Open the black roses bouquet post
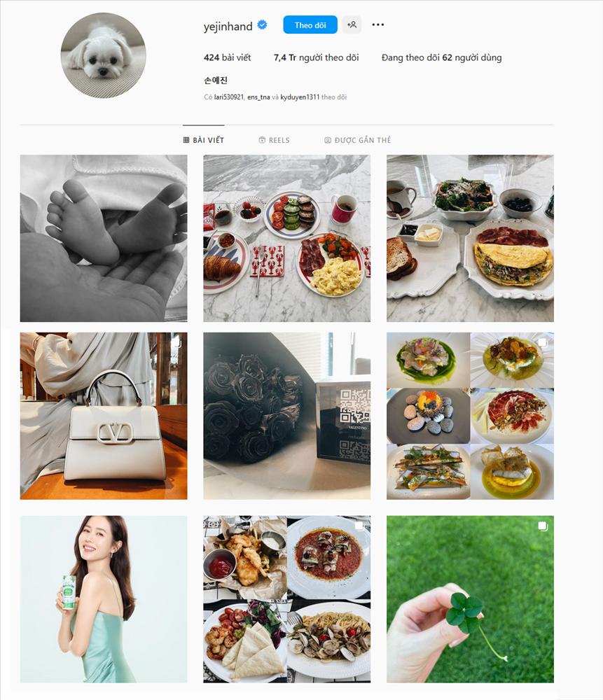 286,416
